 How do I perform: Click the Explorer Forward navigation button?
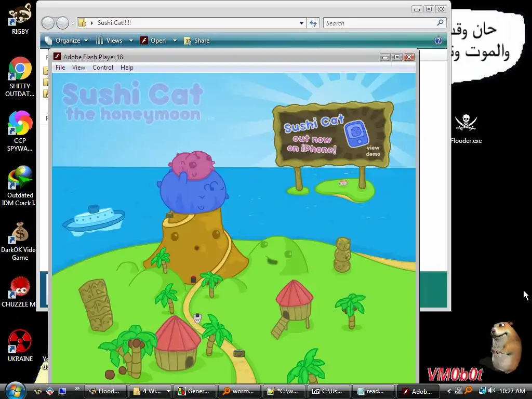pos(62,23)
